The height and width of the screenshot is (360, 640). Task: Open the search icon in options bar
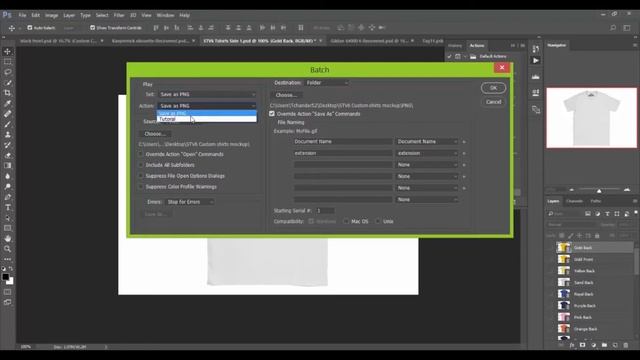[613, 28]
